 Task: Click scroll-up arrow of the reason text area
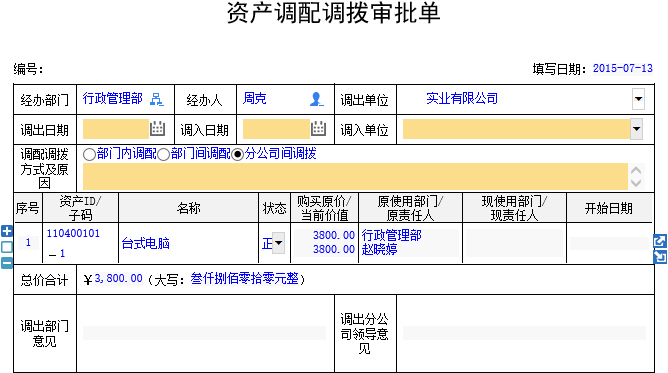tap(636, 170)
